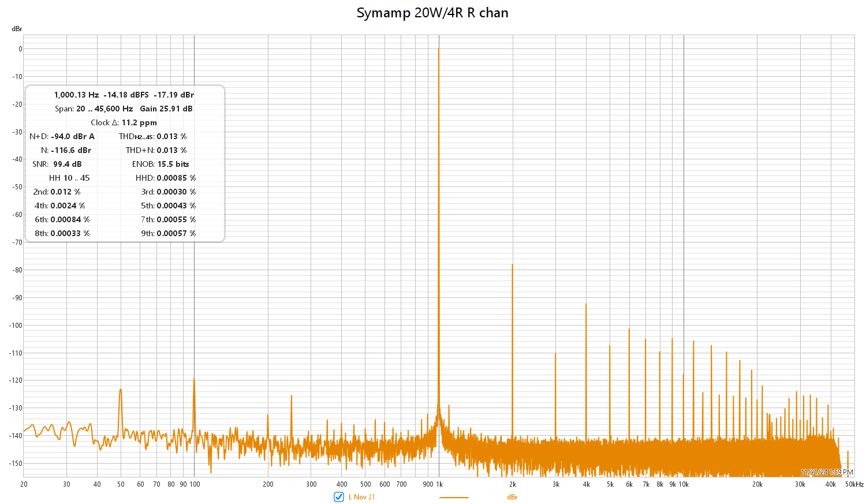Click the SNR 99.4 dB value
The height and width of the screenshot is (504, 866).
[x=68, y=164]
